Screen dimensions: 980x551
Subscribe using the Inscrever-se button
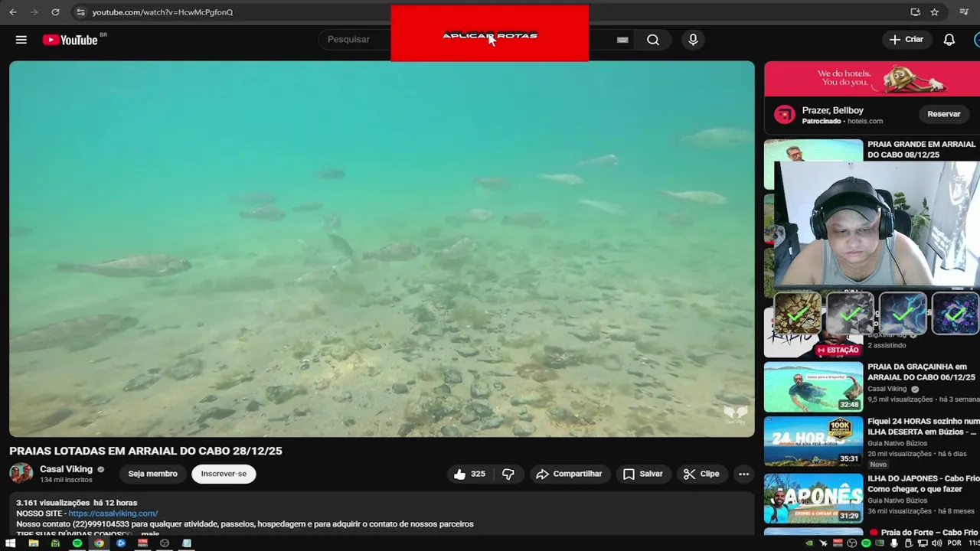(224, 474)
